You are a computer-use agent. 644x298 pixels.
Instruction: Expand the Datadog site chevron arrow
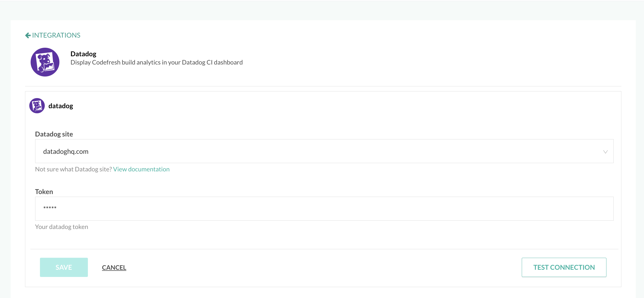pyautogui.click(x=605, y=152)
